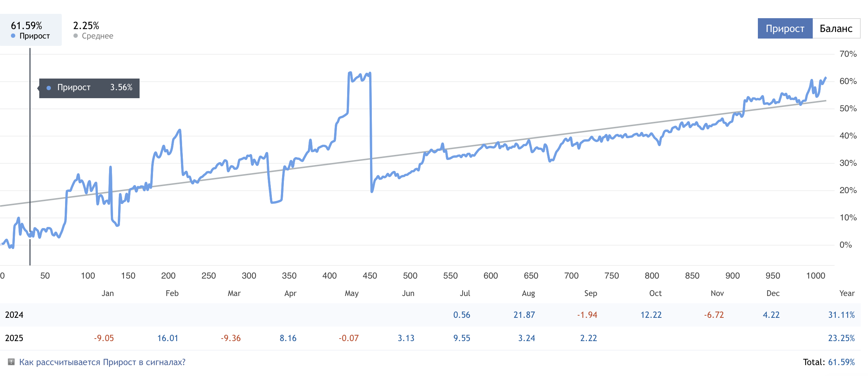
Task: Click the May month column header
Action: pos(351,293)
